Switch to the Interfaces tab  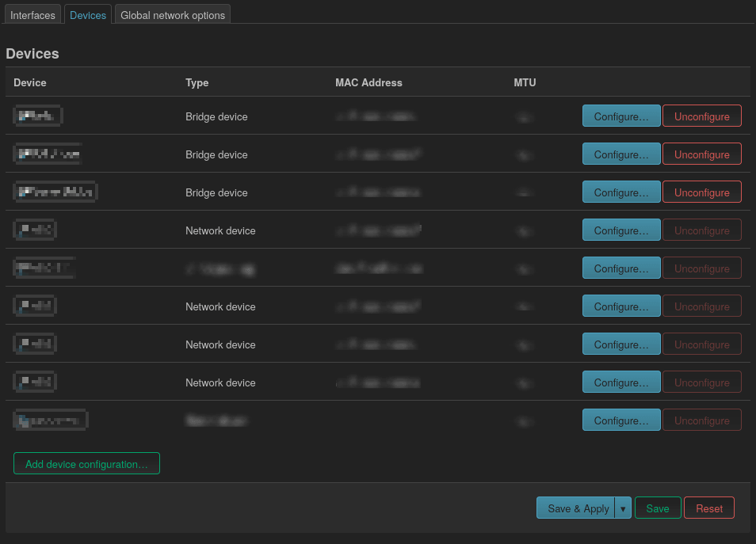[x=32, y=15]
